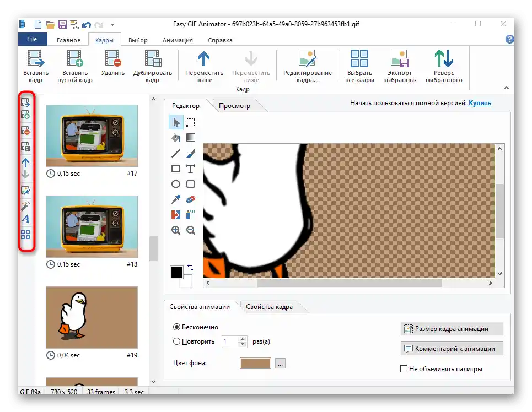Click sidebar magic wand effect icon
This screenshot has width=532, height=412.
point(25,206)
